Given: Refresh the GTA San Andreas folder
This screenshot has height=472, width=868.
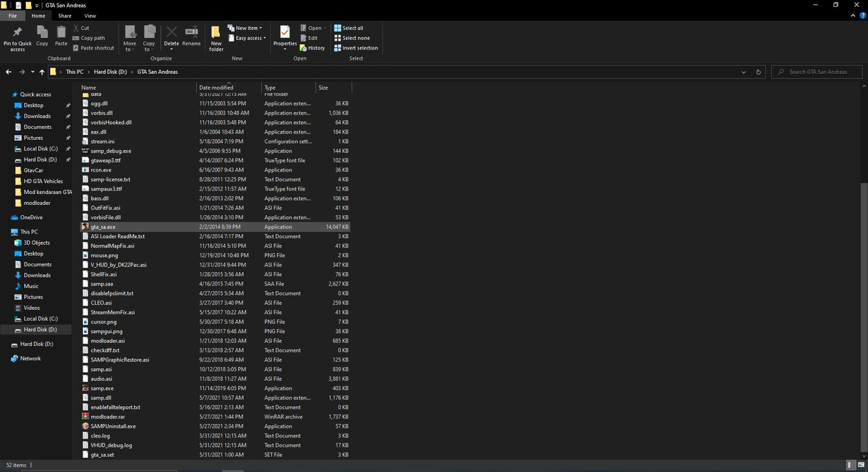Looking at the screenshot, I should click(x=759, y=72).
